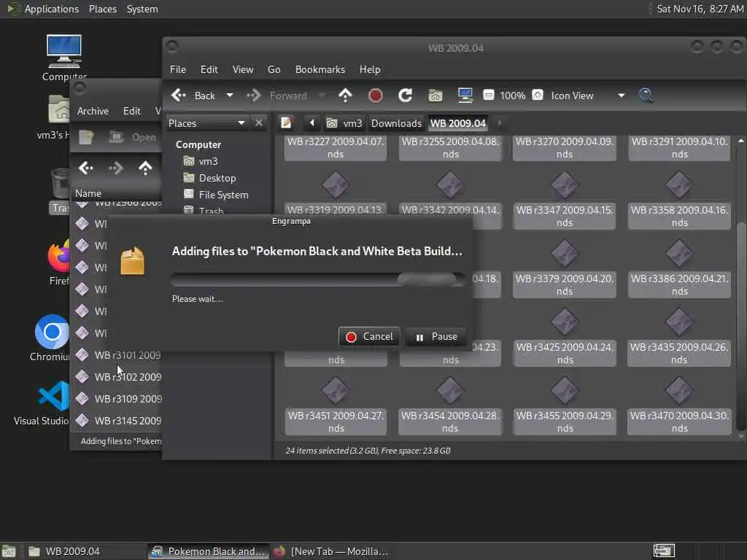
Task: Select WB r3379 2009.04.20 nds file
Action: click(565, 269)
